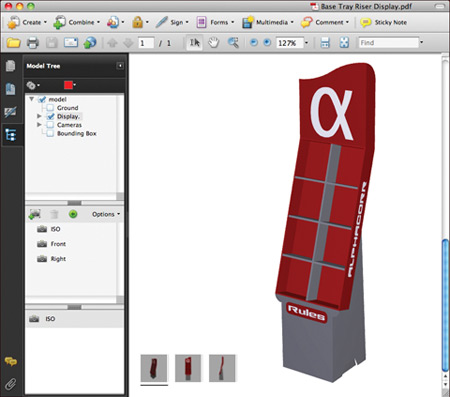Open the Comment toolbar button
This screenshot has width=450, height=397.
(x=325, y=22)
